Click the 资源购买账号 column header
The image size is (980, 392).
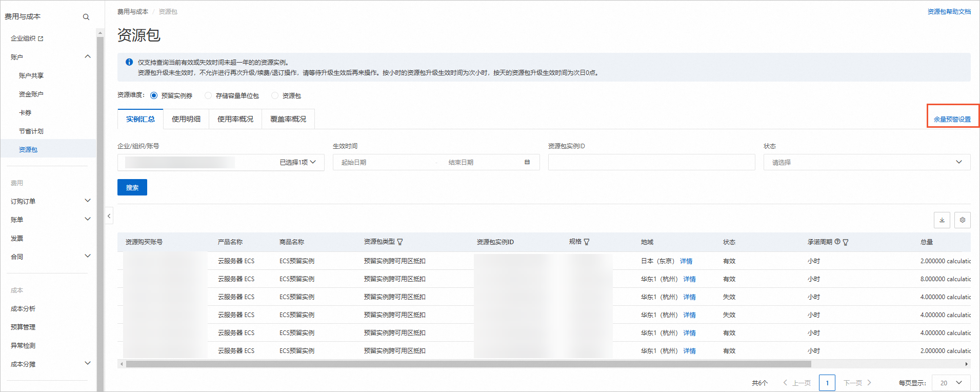[144, 242]
